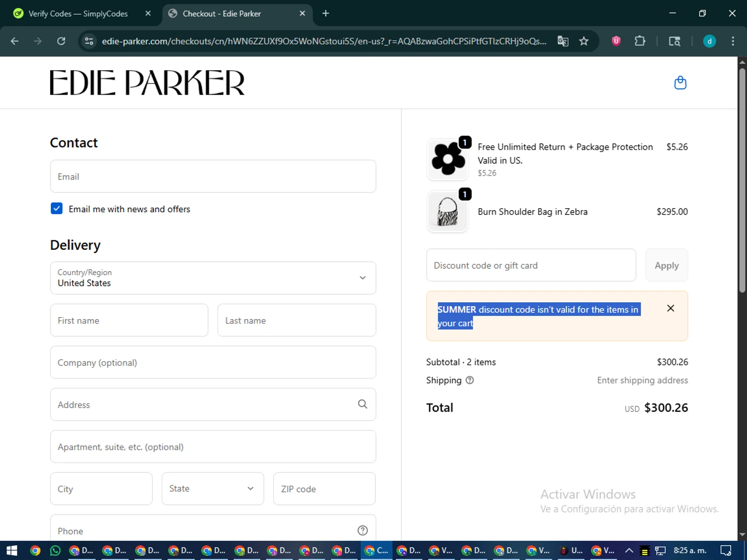Click the EDIE PARKER logo
Image resolution: width=747 pixels, height=560 pixels.
coord(147,83)
